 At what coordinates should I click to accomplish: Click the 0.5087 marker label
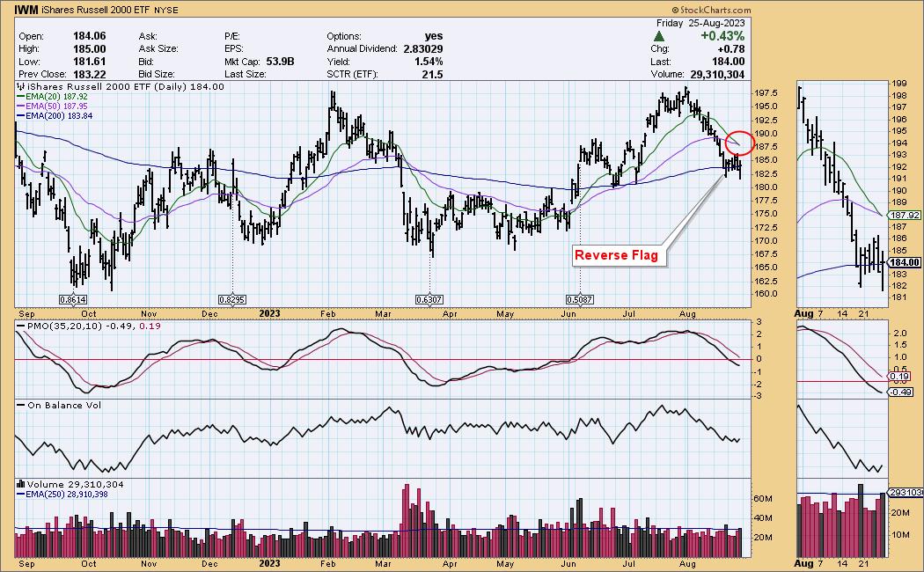[x=579, y=299]
